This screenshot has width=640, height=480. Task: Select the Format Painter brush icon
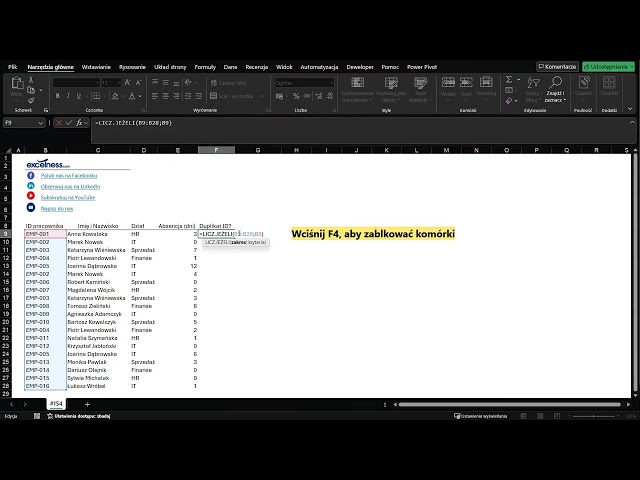click(31, 100)
